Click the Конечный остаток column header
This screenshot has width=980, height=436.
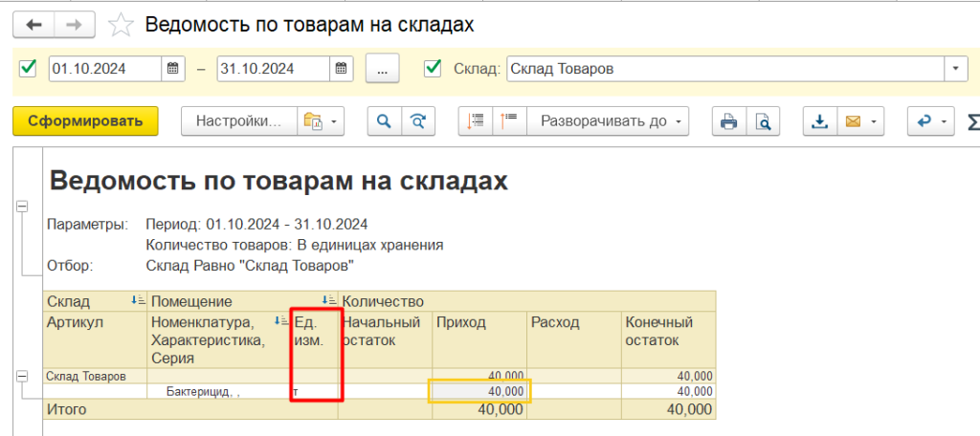coord(668,340)
